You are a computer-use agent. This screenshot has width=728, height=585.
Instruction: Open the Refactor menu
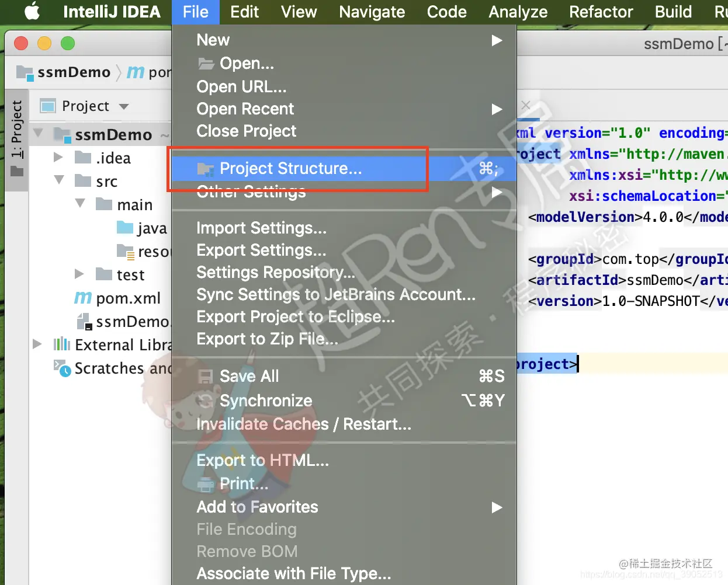tap(601, 12)
